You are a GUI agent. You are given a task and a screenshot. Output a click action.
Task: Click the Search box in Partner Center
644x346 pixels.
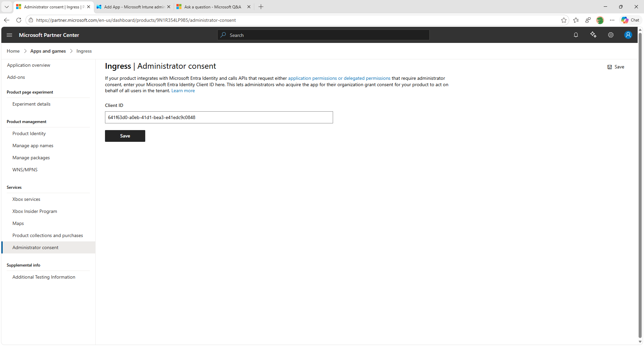point(323,35)
